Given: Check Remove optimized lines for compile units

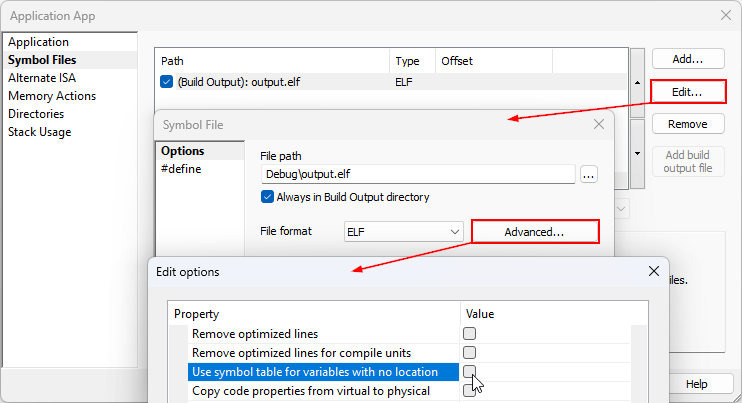Looking at the screenshot, I should 469,353.
